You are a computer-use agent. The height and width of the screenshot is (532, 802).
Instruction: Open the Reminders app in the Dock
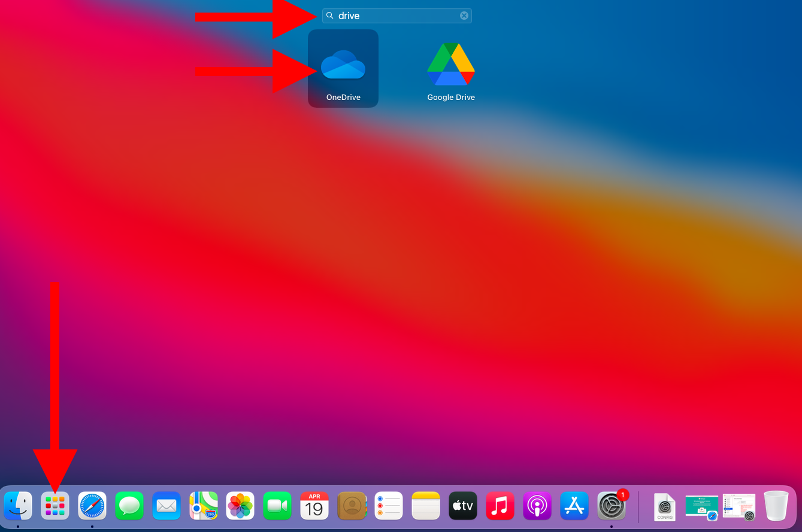click(x=389, y=506)
